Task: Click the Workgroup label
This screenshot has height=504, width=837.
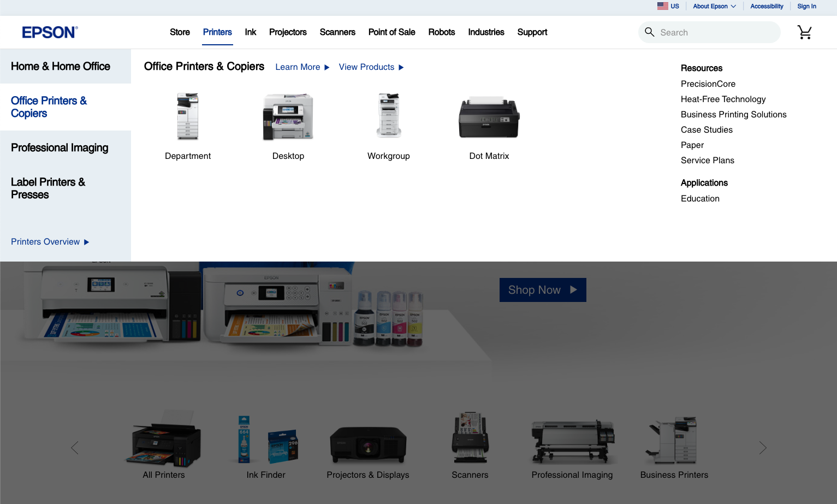Action: [x=389, y=156]
